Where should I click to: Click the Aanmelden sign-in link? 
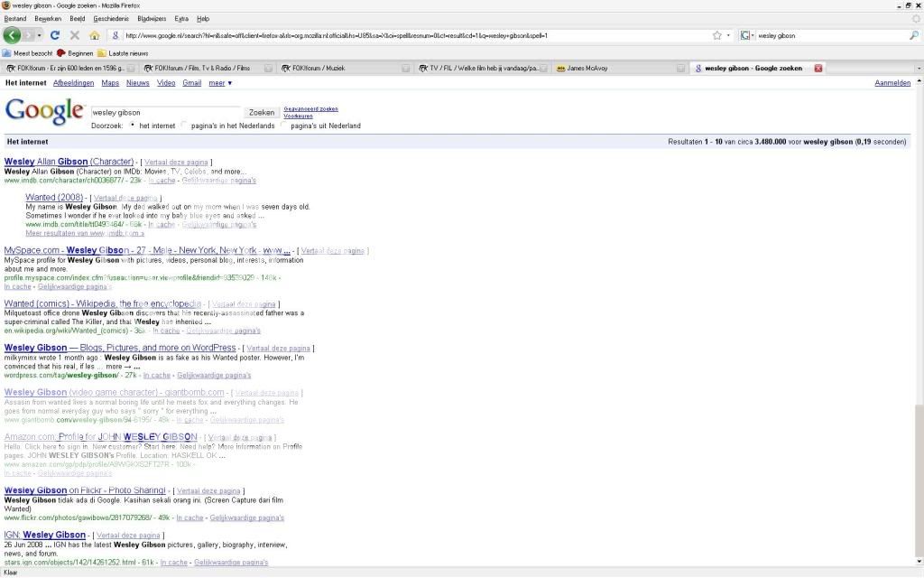coord(892,83)
